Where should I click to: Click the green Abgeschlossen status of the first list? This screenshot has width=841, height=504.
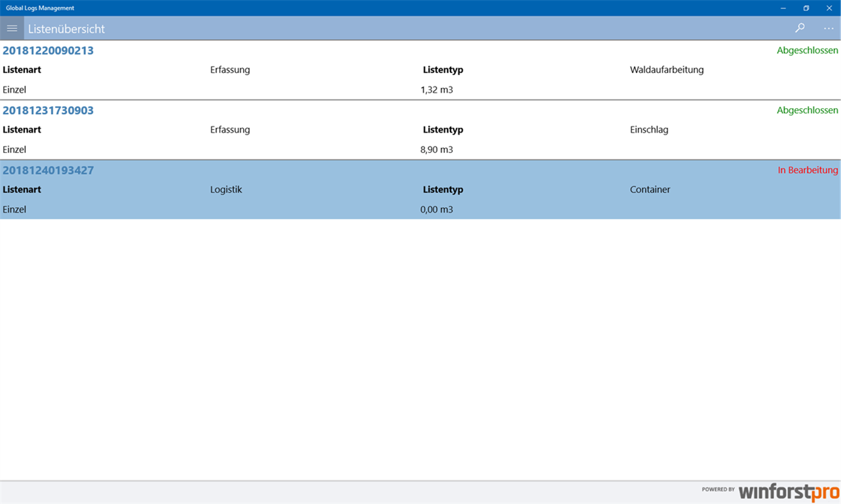pos(807,50)
